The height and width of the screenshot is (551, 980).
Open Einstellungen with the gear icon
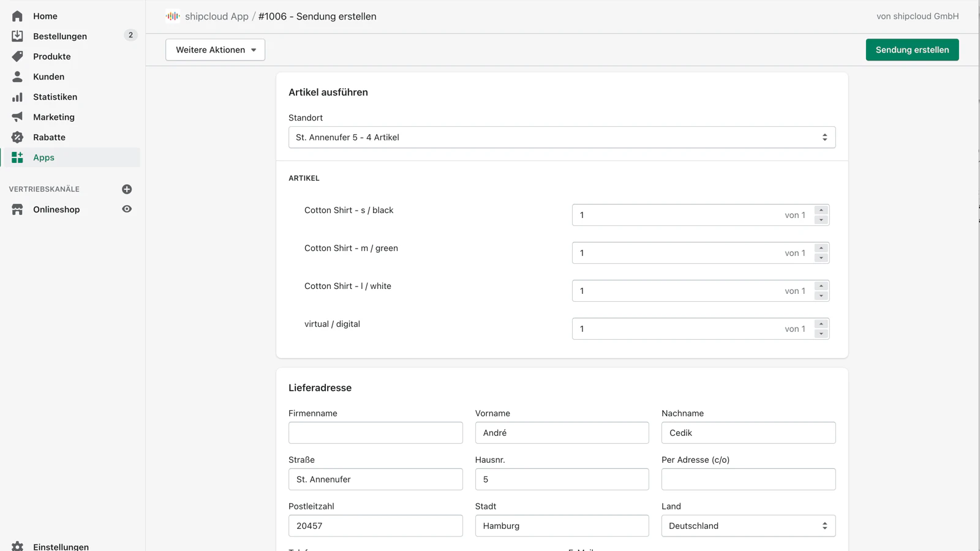pos(17,547)
